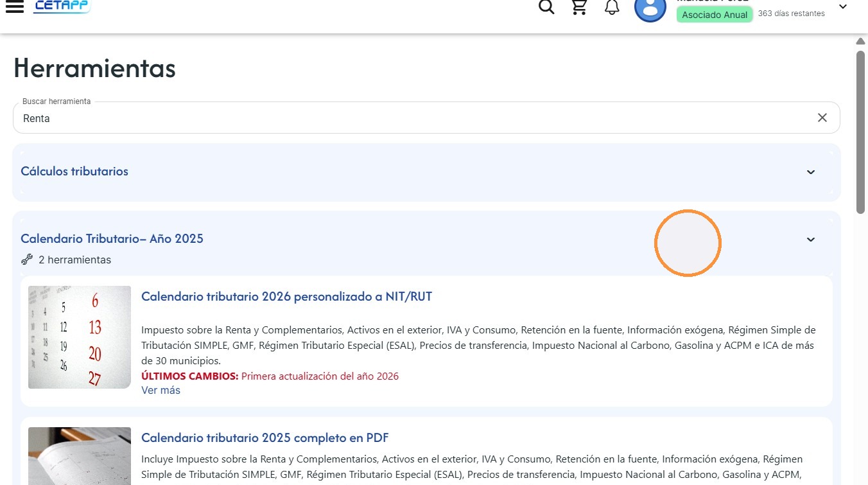The image size is (868, 485).
Task: Click Calendario Tributario– Año 2025 heading
Action: pyautogui.click(x=112, y=239)
